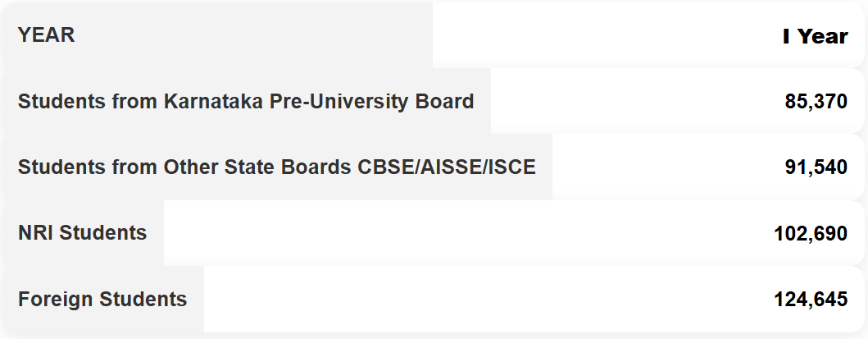Image resolution: width=868 pixels, height=339 pixels.
Task: Select the 91,540 fee value
Action: [x=816, y=167]
